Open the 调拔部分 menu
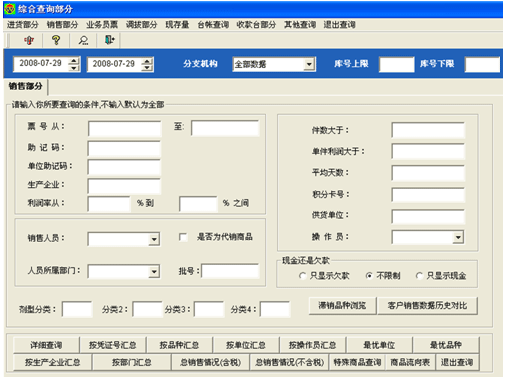This screenshot has width=505, height=380. pyautogui.click(x=141, y=25)
